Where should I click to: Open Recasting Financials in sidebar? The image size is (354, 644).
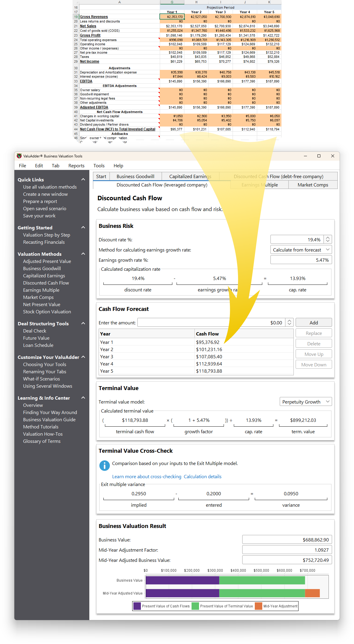coord(44,242)
